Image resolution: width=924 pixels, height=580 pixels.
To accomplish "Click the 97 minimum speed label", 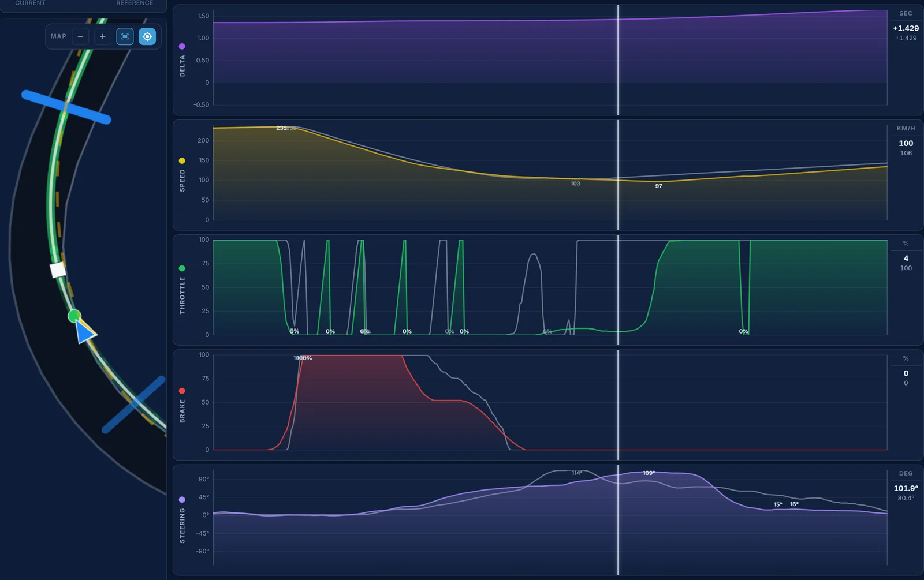I will pyautogui.click(x=658, y=186).
